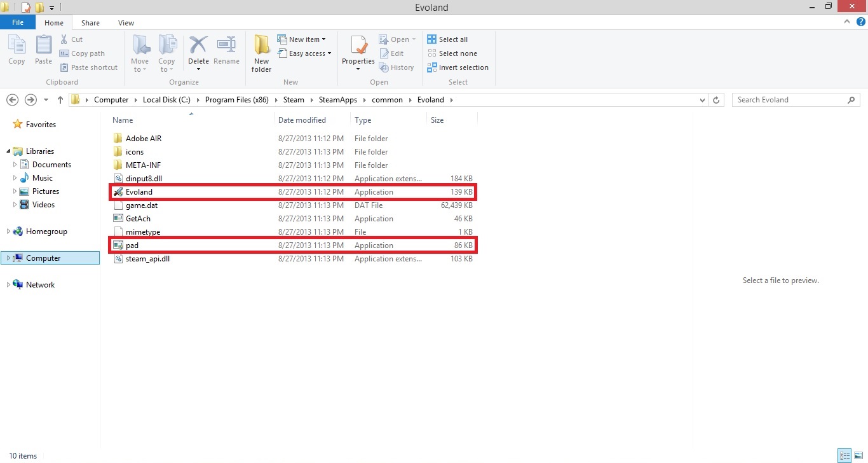Click the Edit ribbon button
Screen dimensions: 868x463
click(391, 53)
